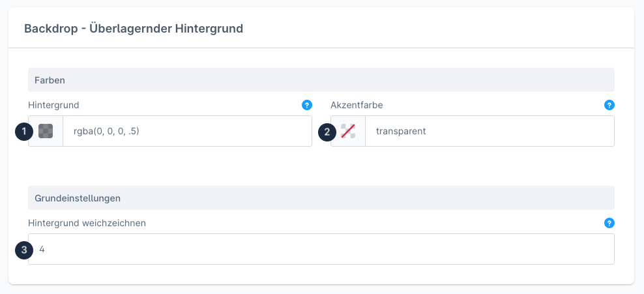Click the blur value 4
The image size is (644, 294).
point(42,249)
